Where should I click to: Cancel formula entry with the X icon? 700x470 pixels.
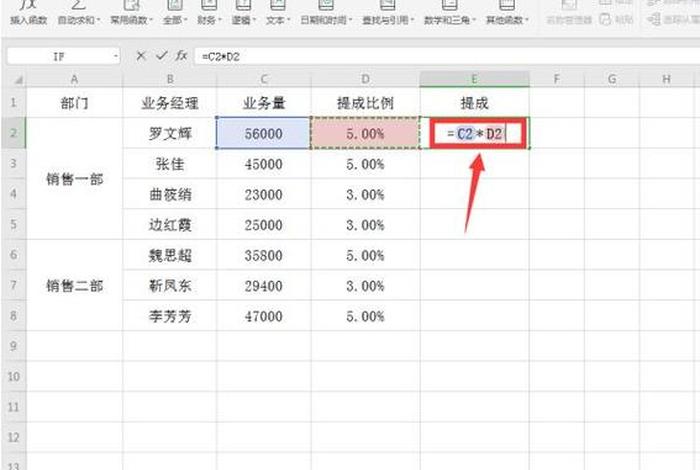coord(141,56)
